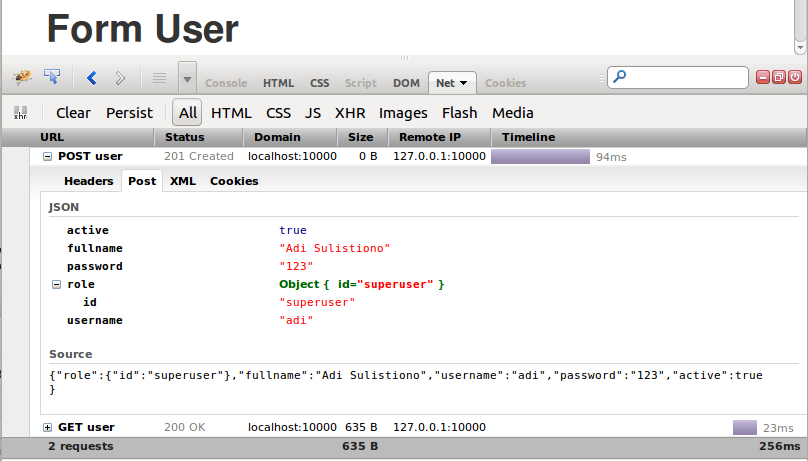The width and height of the screenshot is (808, 461).
Task: Click the Firebug bug icon
Action: pyautogui.click(x=22, y=77)
